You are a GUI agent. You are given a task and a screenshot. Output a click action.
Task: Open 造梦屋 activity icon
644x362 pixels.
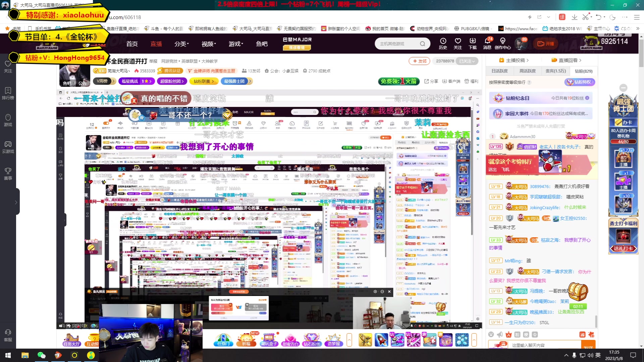point(333,340)
